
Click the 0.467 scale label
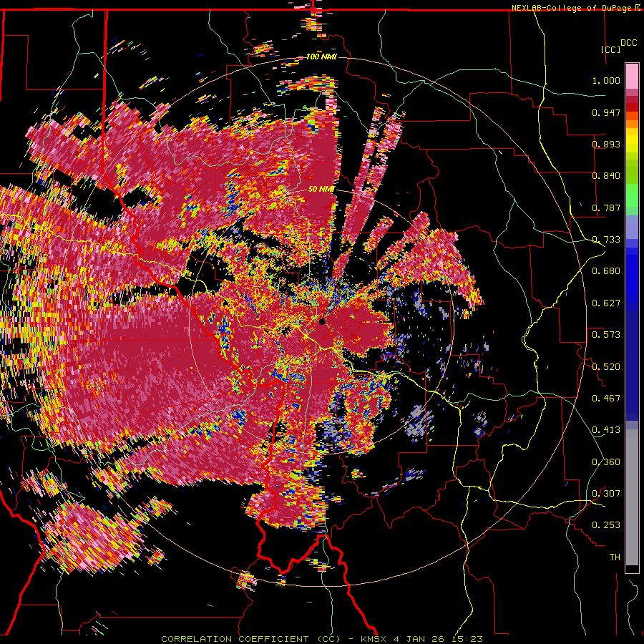(606, 399)
